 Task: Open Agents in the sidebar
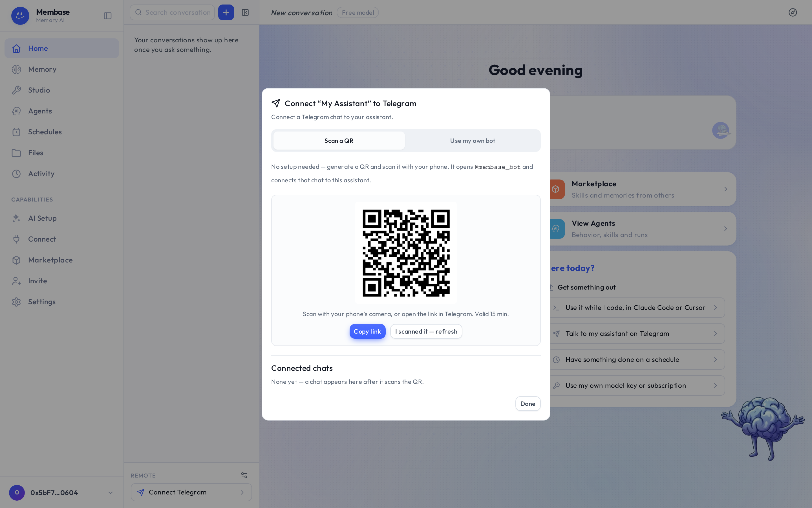pyautogui.click(x=62, y=111)
